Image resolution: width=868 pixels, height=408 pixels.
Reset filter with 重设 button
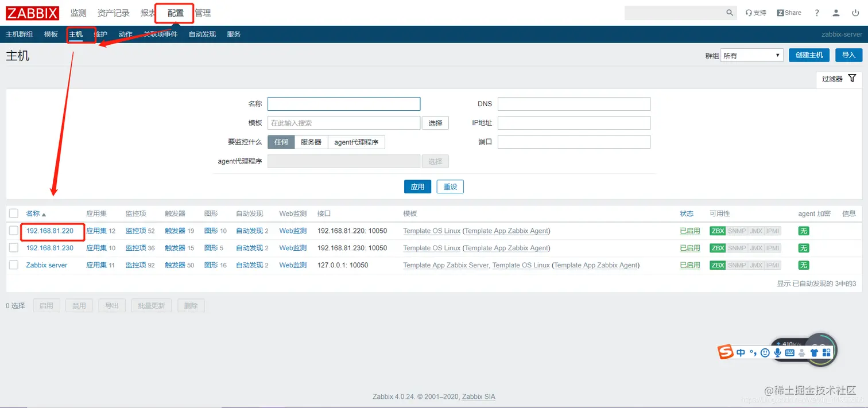(450, 186)
